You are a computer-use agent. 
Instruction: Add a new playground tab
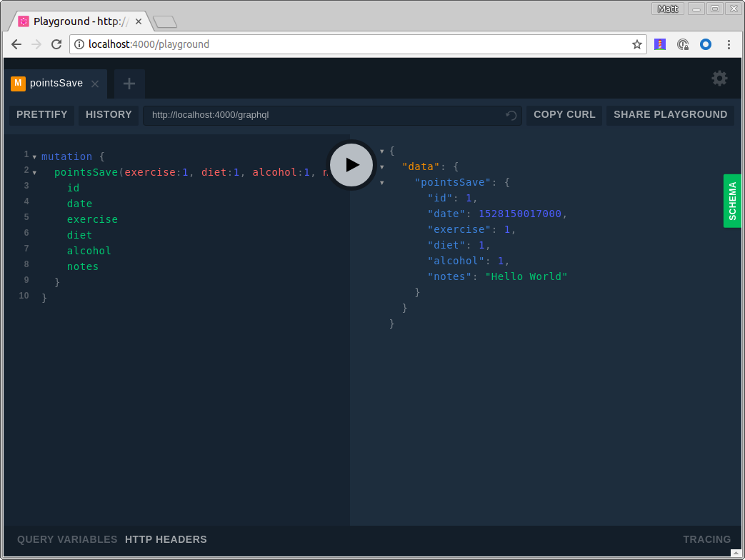[129, 84]
